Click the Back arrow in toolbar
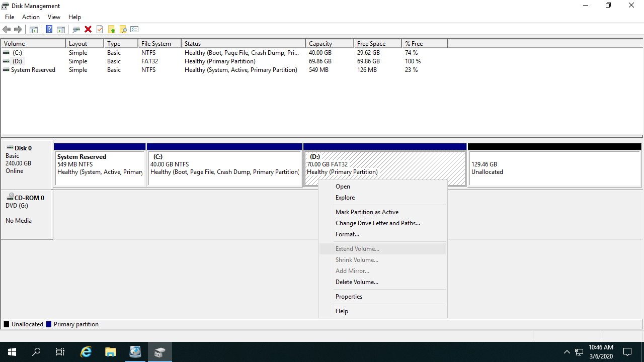Screen dimensions: 644x362 [7, 29]
